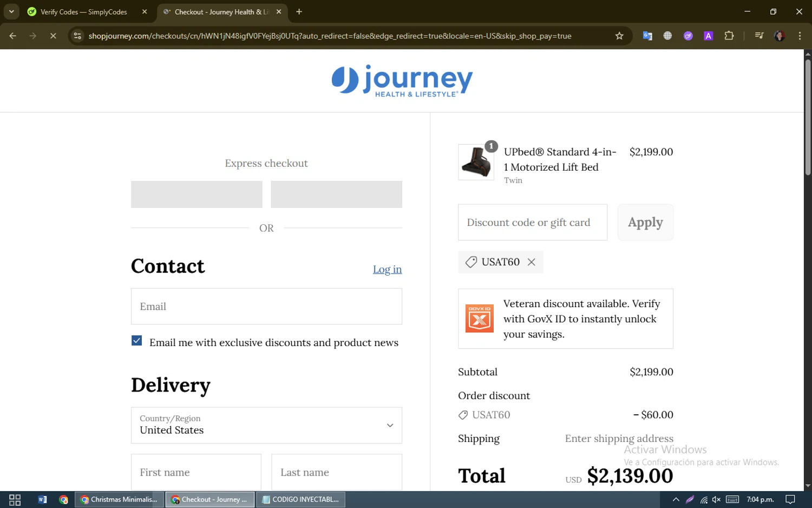Open a new browser tab
This screenshot has width=812, height=508.
pyautogui.click(x=299, y=12)
